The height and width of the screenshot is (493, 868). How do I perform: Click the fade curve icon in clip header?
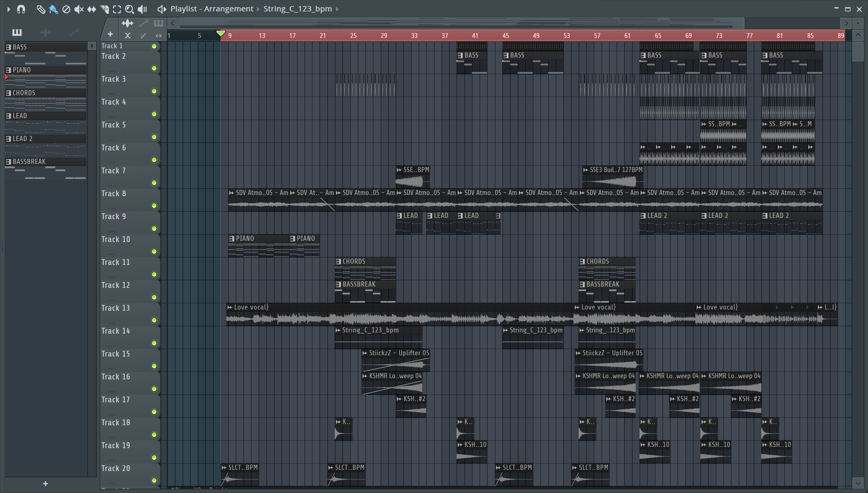coord(143,35)
